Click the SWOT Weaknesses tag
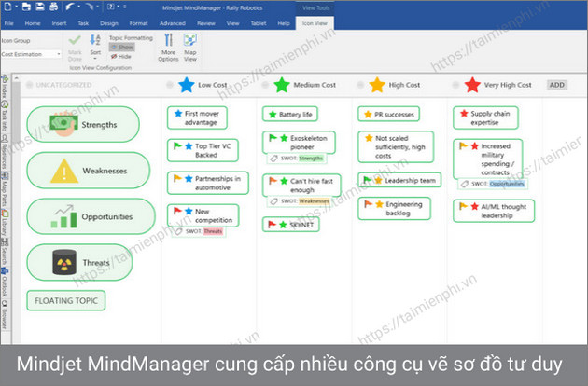Viewport: 588px width, 386px height. tap(300, 201)
